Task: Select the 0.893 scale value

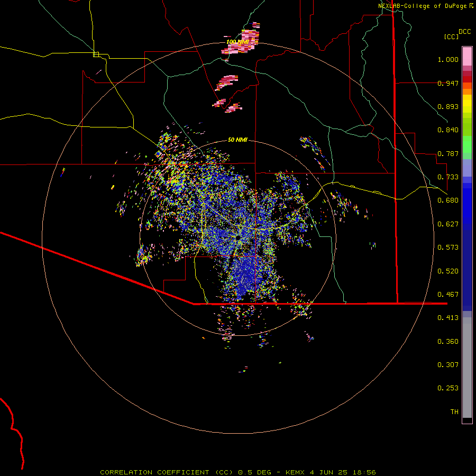Action: 448,106
